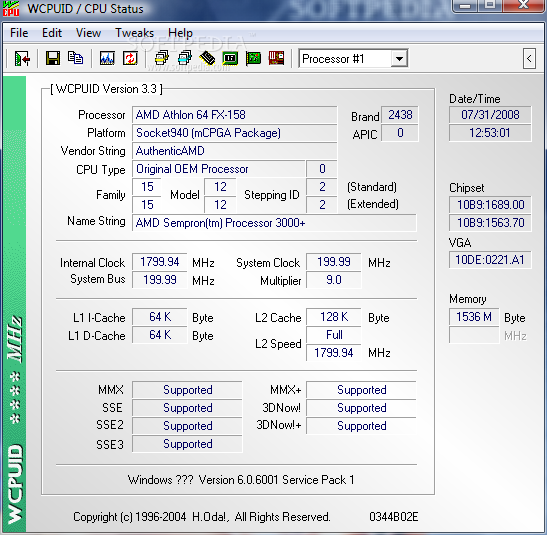Screen dimensions: 547x535
Task: Click the floppy disk Save icon
Action: [x=53, y=58]
